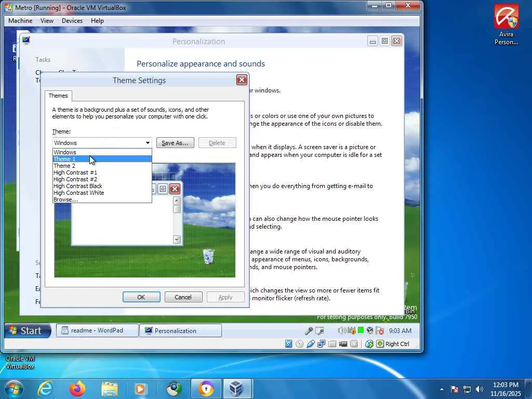Screen dimensions: 532x399
Task: Click the preview window's scrollbar down arrow
Action: coord(177,239)
